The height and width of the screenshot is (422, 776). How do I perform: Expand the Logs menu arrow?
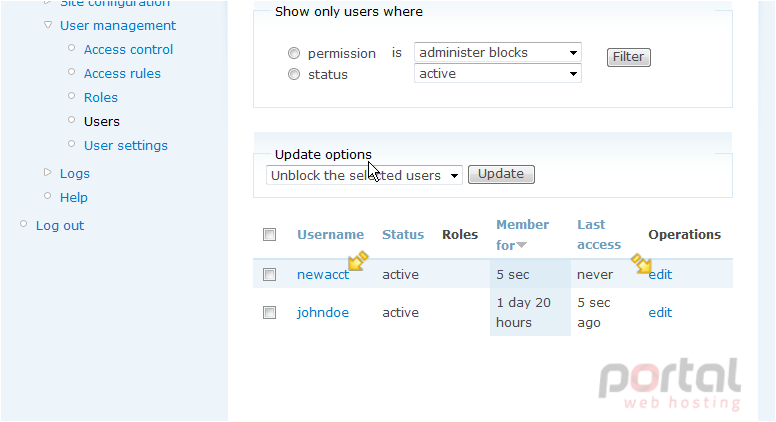tap(48, 173)
